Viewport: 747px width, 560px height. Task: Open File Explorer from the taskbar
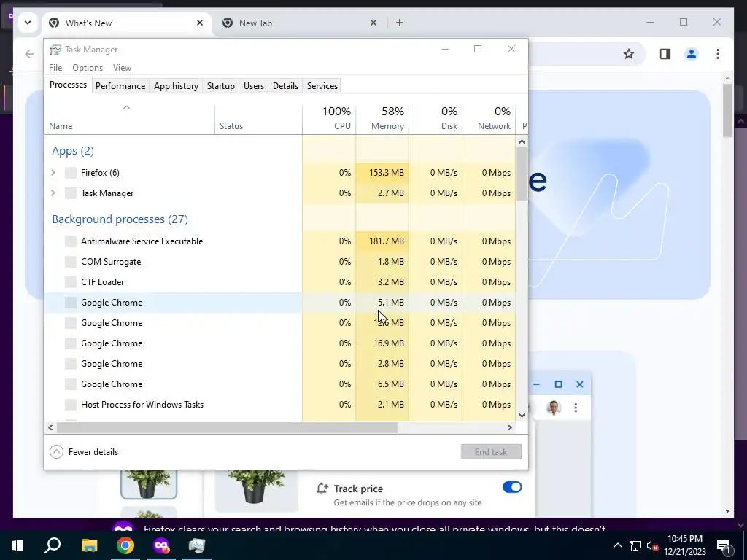tap(89, 545)
